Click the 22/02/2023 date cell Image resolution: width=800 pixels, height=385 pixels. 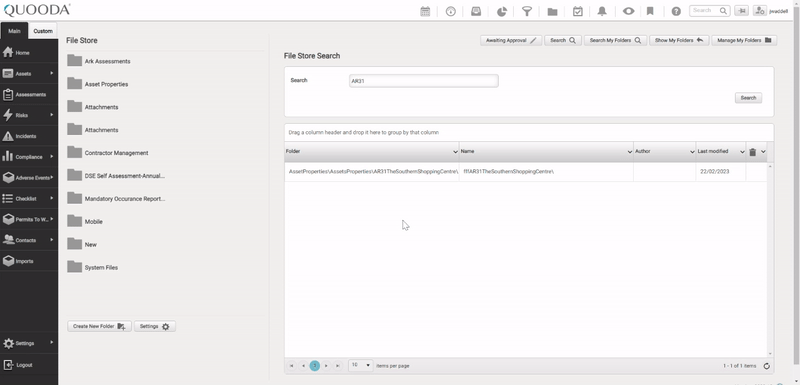[x=721, y=172]
